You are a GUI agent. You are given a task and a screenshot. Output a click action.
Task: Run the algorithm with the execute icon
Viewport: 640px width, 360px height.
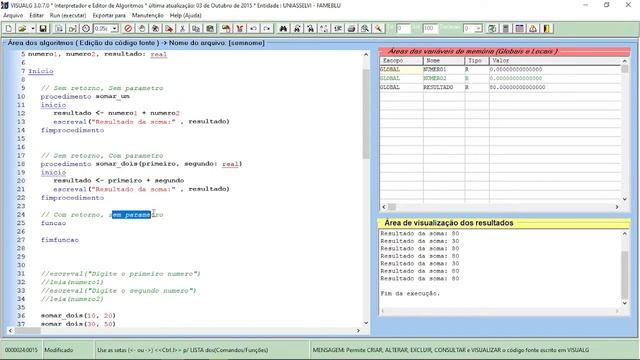coord(59,29)
